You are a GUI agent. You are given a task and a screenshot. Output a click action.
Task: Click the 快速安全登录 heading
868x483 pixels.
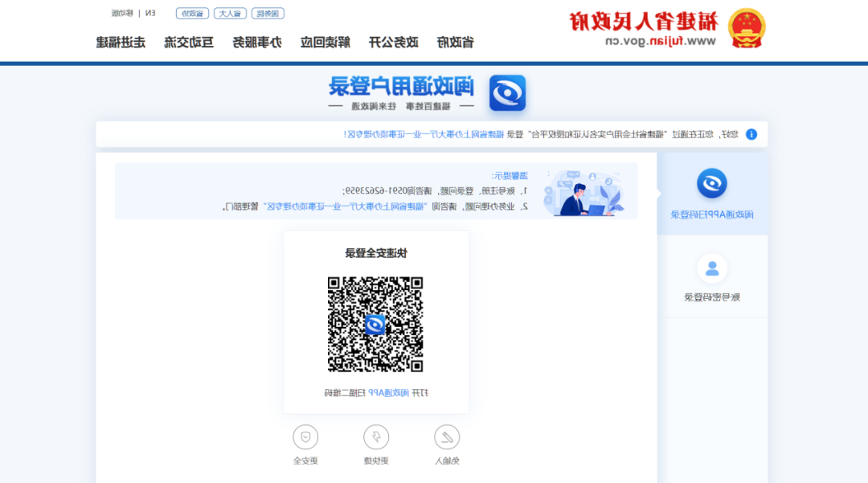click(376, 253)
